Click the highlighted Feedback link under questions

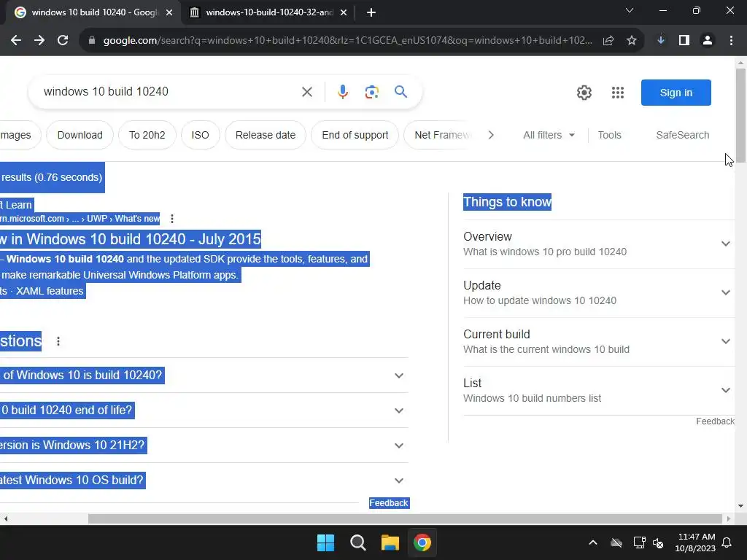coord(389,503)
